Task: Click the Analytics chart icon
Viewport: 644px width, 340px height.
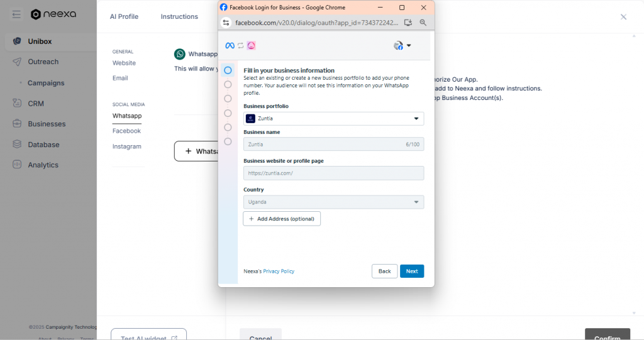Action: click(17, 165)
